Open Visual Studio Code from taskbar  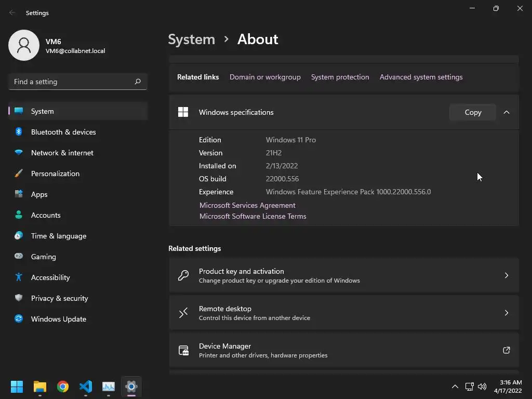86,387
